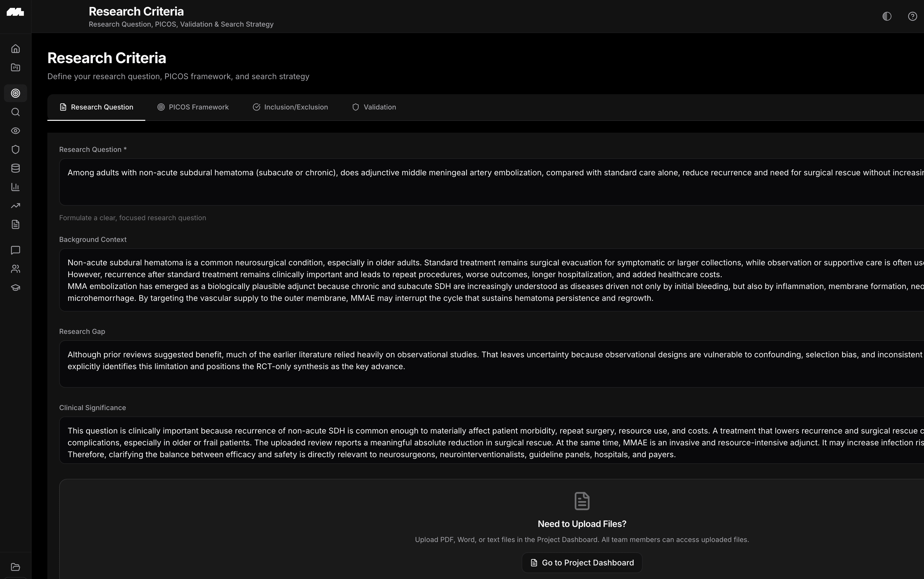Screen dimensions: 924x579
Task: Open the graduation cap Learning icon
Action: 15,287
